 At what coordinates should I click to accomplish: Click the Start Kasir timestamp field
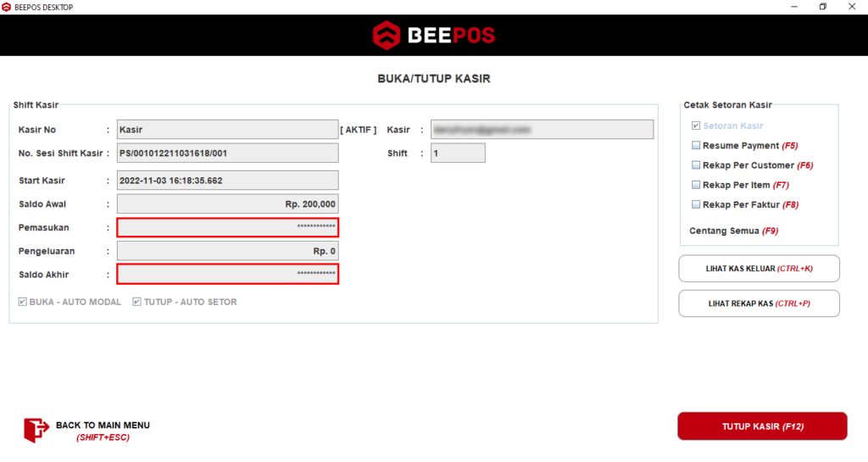click(x=227, y=181)
